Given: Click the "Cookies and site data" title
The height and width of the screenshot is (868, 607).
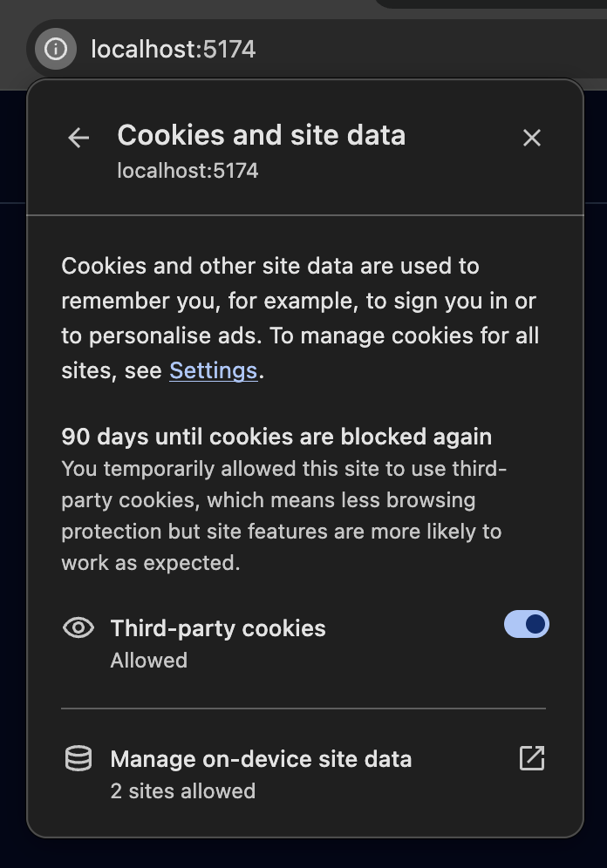Looking at the screenshot, I should point(261,135).
